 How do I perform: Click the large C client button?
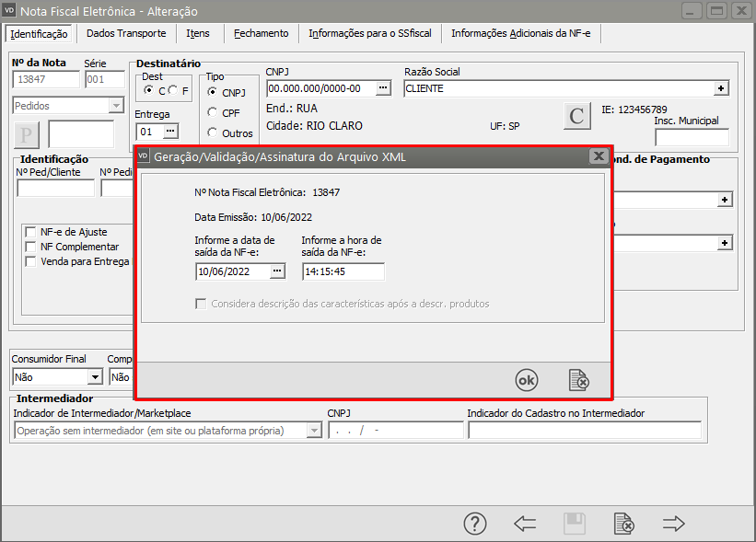coord(576,117)
